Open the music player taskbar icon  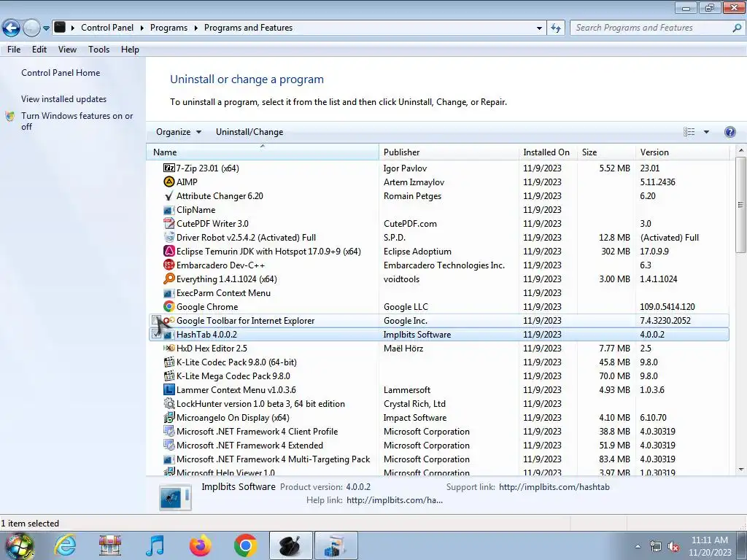(x=155, y=545)
